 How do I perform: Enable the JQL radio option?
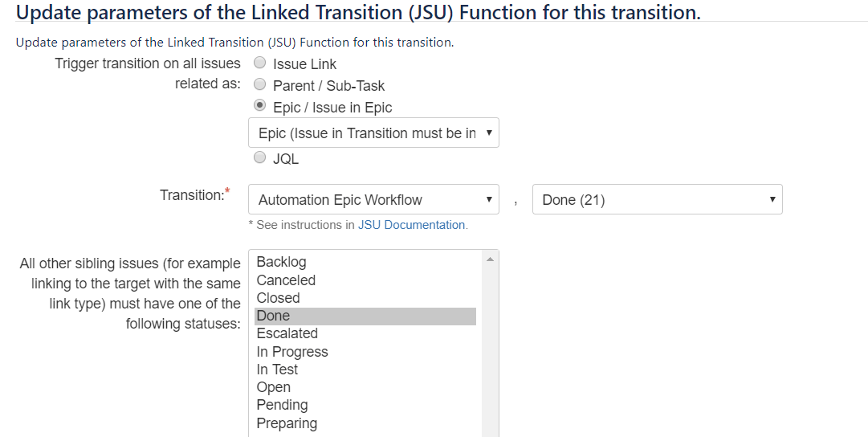coord(259,157)
